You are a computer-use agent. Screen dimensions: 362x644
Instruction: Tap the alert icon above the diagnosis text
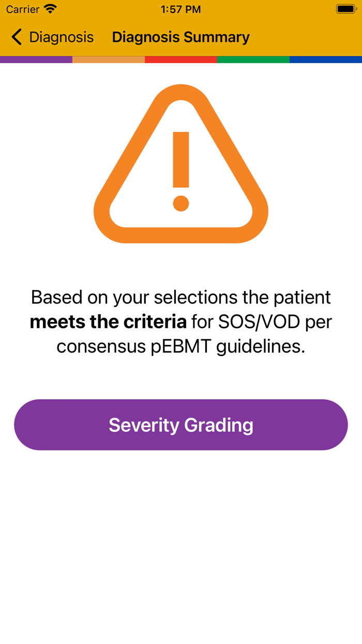[x=181, y=164]
